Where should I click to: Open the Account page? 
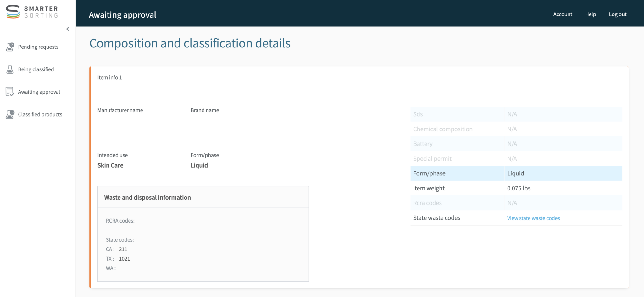563,14
